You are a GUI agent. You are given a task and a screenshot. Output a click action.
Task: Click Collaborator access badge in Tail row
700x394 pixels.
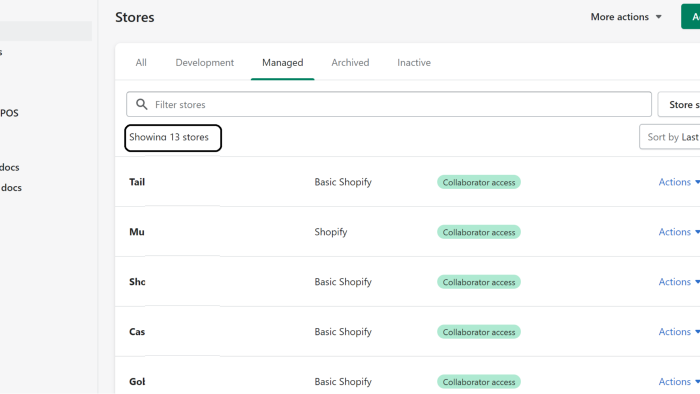[x=479, y=182]
